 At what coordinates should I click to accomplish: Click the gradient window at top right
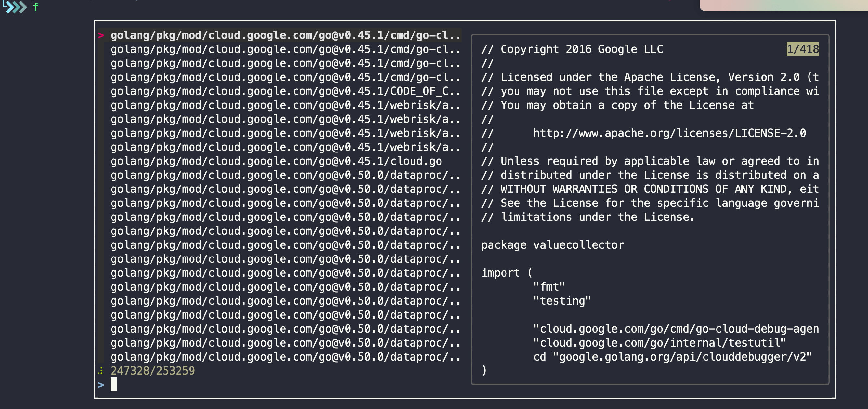[x=784, y=6]
